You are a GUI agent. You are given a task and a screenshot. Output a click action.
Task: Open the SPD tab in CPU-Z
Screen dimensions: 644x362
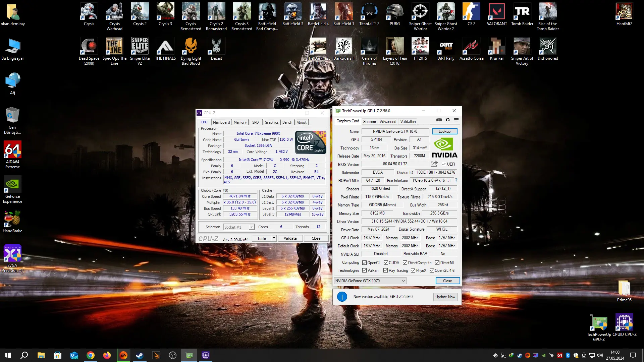click(x=256, y=122)
